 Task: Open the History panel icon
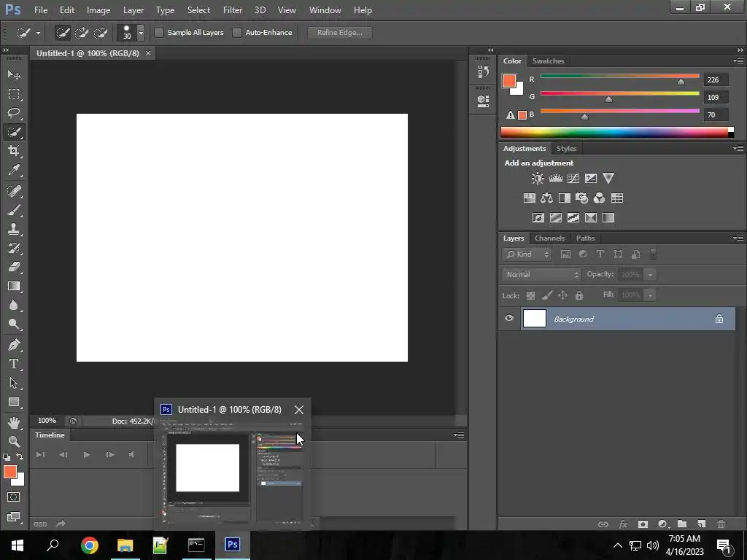[483, 72]
